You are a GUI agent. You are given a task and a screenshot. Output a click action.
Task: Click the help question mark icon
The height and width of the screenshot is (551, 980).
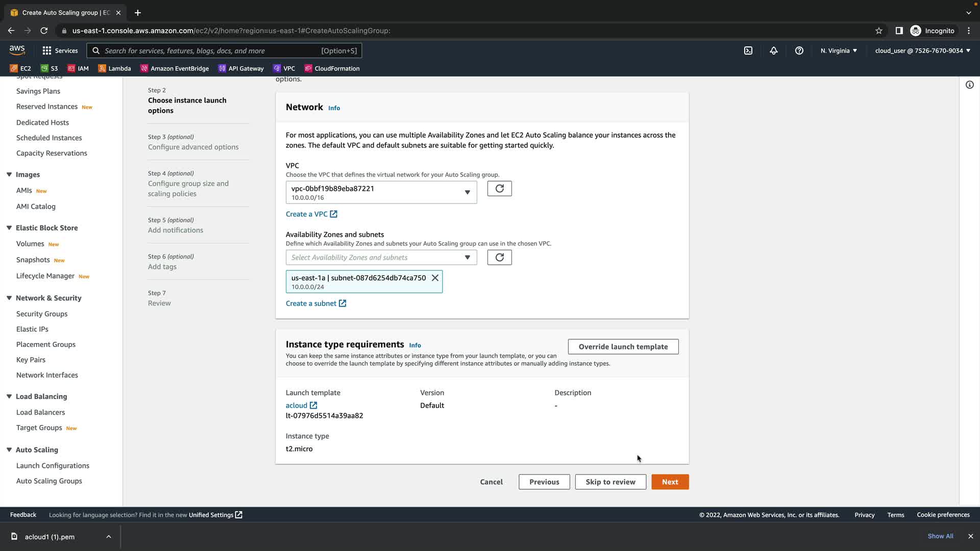coord(799,51)
